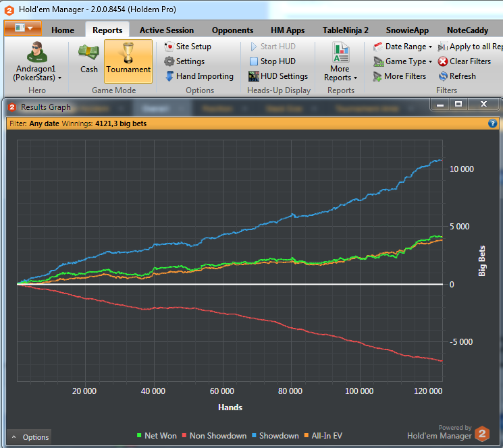
Task: Click the Hold'em Manager title bar app icon
Action: click(x=9, y=10)
